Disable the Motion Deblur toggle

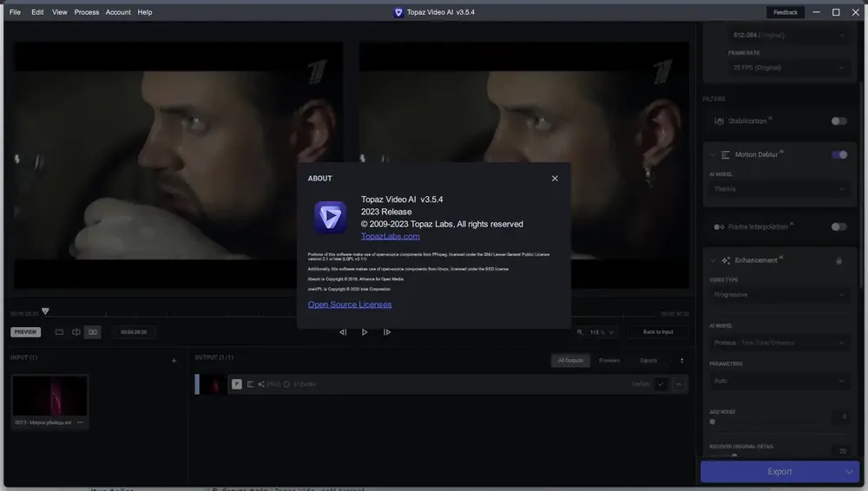click(839, 155)
